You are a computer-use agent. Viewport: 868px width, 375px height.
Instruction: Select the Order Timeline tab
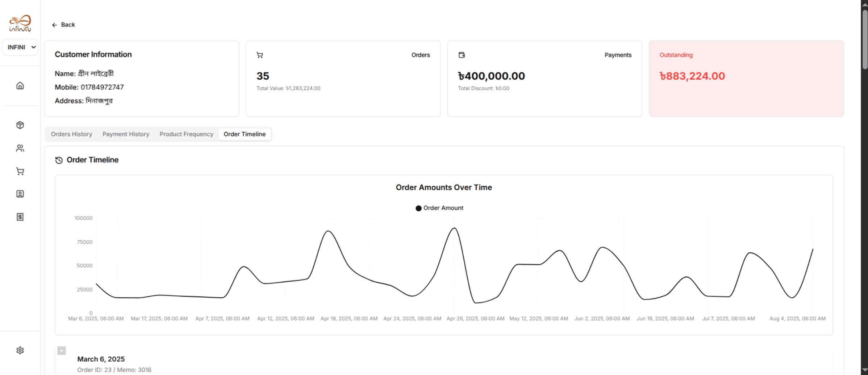tap(245, 134)
